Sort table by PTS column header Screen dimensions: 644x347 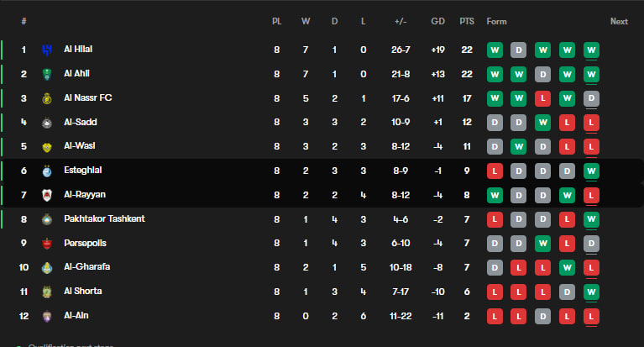click(x=467, y=21)
